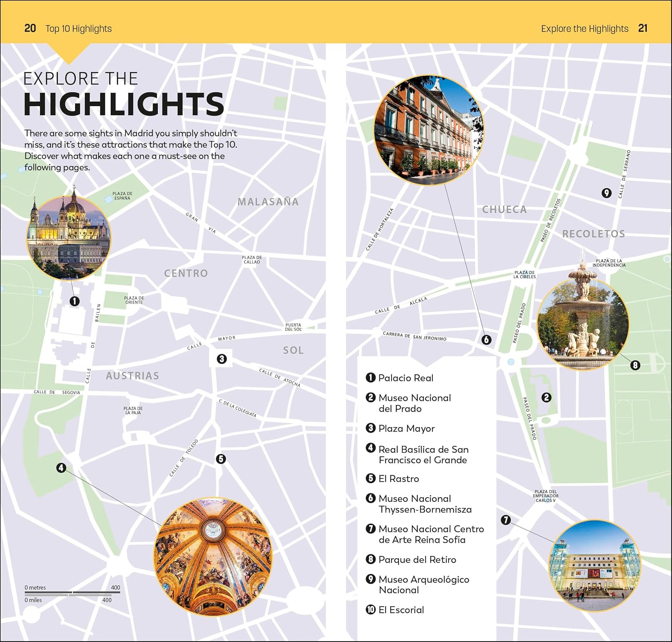Screen dimensions: 672x642
Task: Choose El Escorial in the legend list
Action: click(401, 610)
